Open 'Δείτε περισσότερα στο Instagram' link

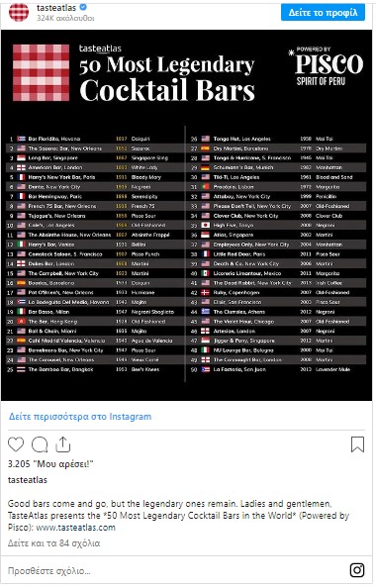click(80, 416)
